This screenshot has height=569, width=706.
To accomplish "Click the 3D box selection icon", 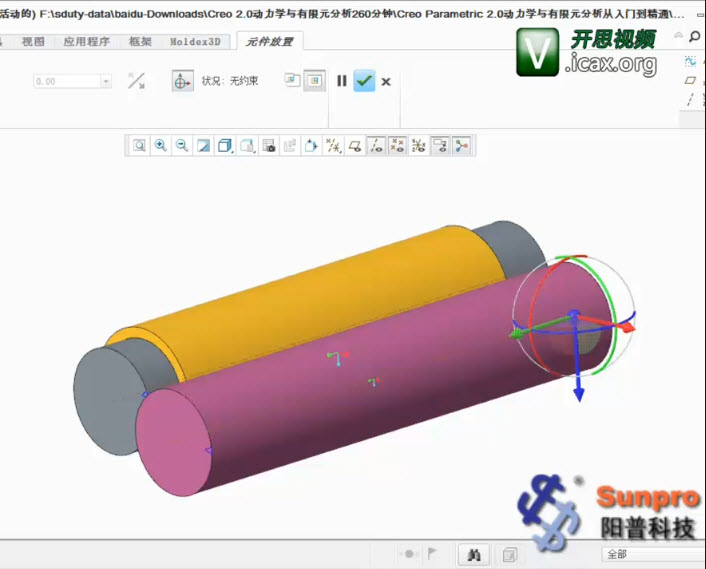I will (x=509, y=555).
